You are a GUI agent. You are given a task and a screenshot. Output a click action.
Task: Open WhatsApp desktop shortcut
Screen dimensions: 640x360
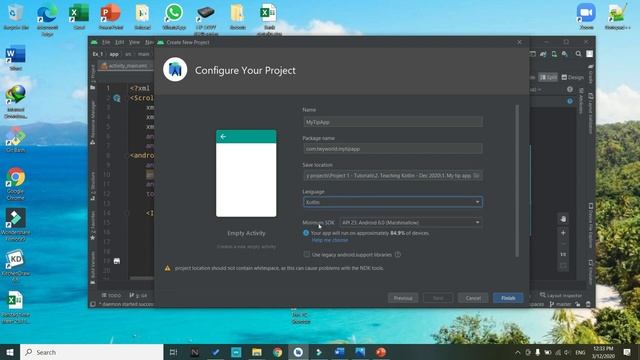click(x=174, y=16)
